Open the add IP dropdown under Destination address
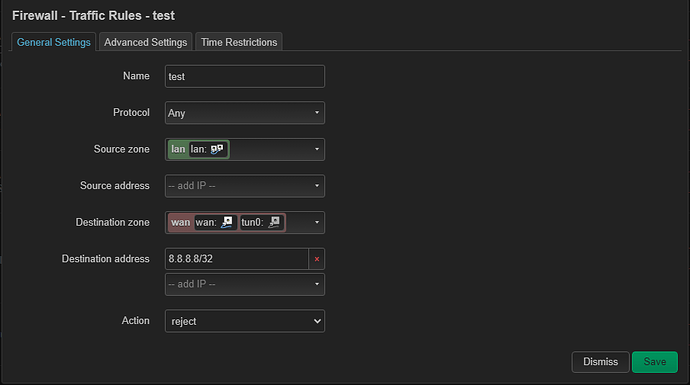The width and height of the screenshot is (690, 385). [x=245, y=284]
